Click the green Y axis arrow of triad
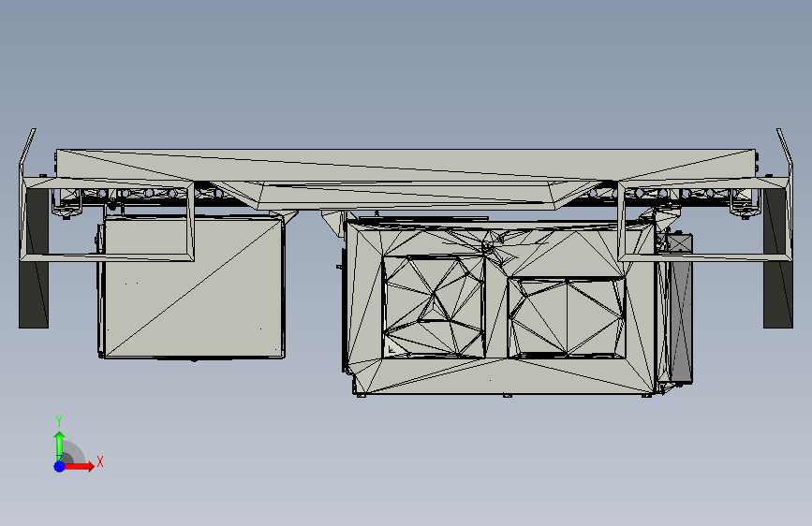This screenshot has height=526, width=812. pyautogui.click(x=59, y=445)
